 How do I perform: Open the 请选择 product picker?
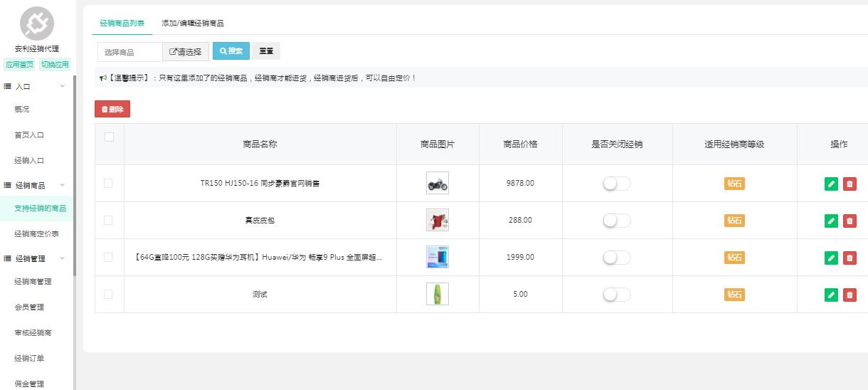186,52
